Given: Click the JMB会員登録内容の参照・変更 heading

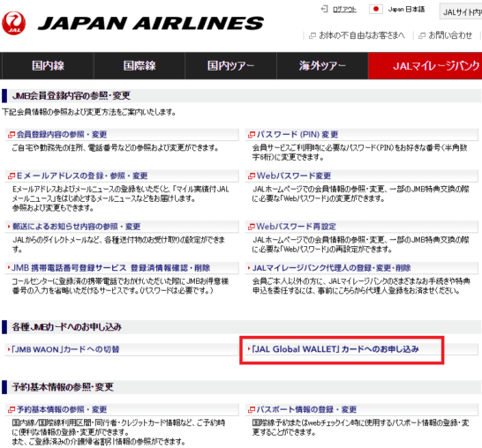Looking at the screenshot, I should [71, 96].
